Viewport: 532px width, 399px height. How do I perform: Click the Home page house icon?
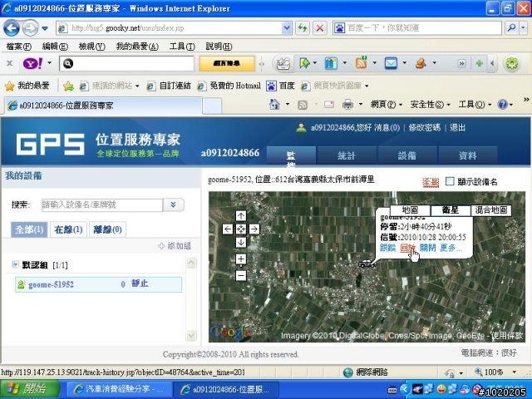click(x=274, y=104)
